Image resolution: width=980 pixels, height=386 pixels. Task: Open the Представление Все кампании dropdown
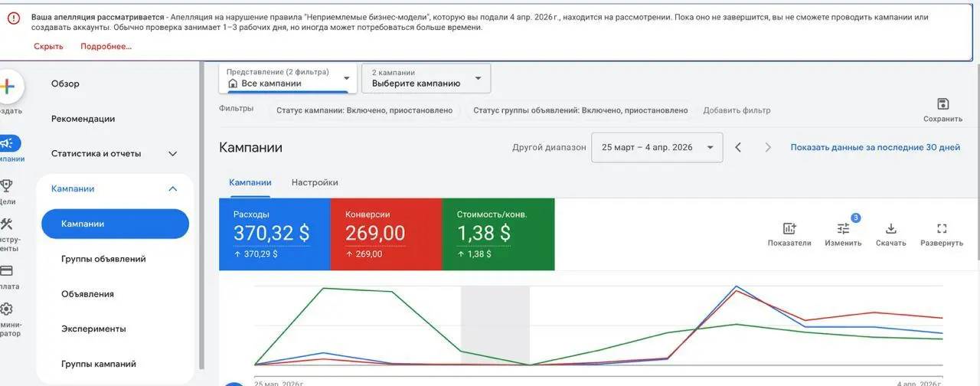point(288,78)
